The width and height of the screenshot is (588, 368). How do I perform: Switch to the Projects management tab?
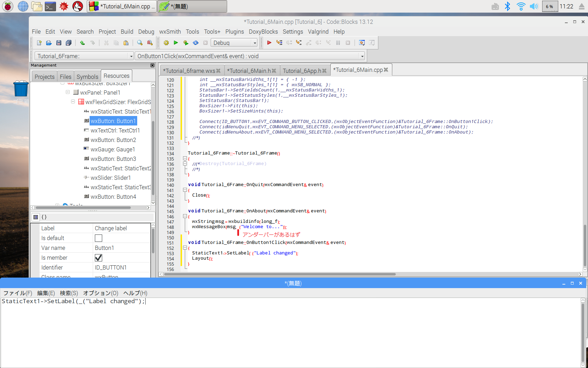44,77
